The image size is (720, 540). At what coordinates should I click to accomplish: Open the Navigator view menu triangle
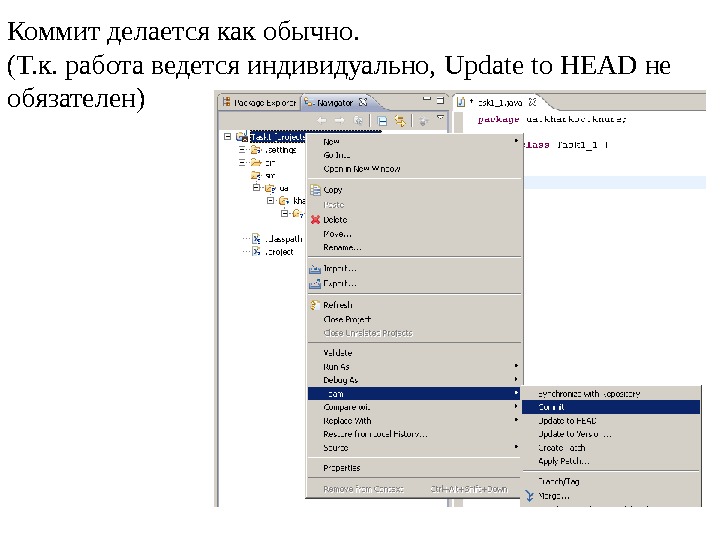tap(440, 118)
